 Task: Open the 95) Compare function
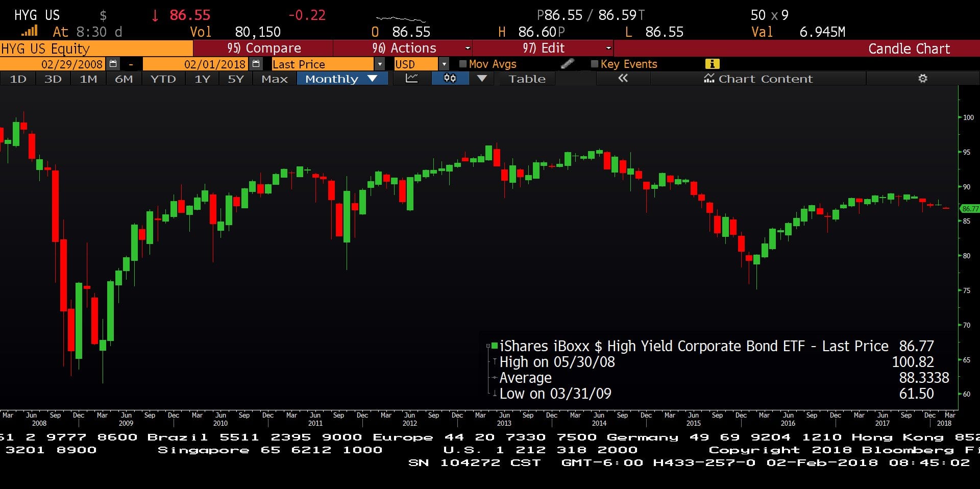click(x=263, y=48)
